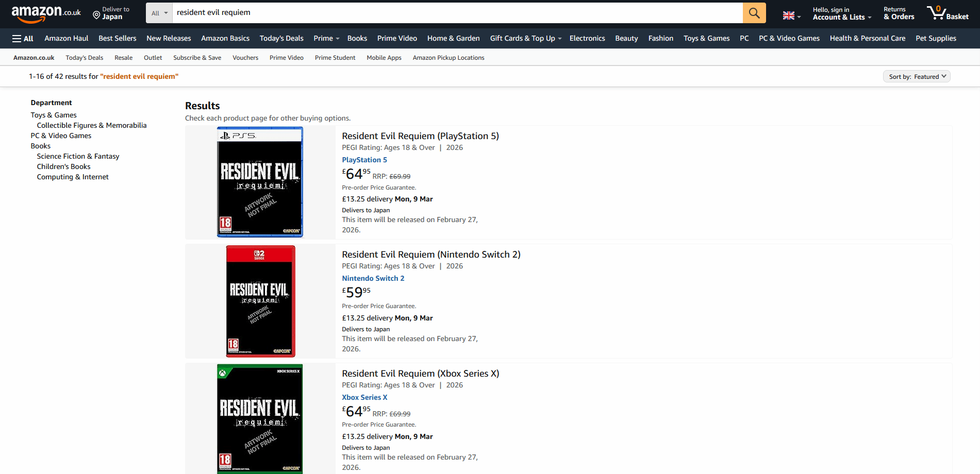Filter by Collectible Figures & Memorabilia department

pos(92,125)
